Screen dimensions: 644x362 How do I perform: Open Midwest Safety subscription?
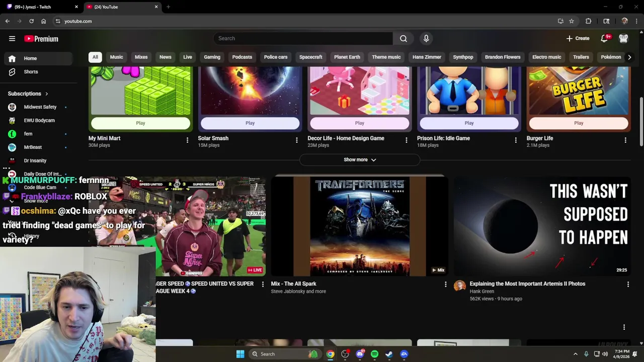pyautogui.click(x=39, y=107)
